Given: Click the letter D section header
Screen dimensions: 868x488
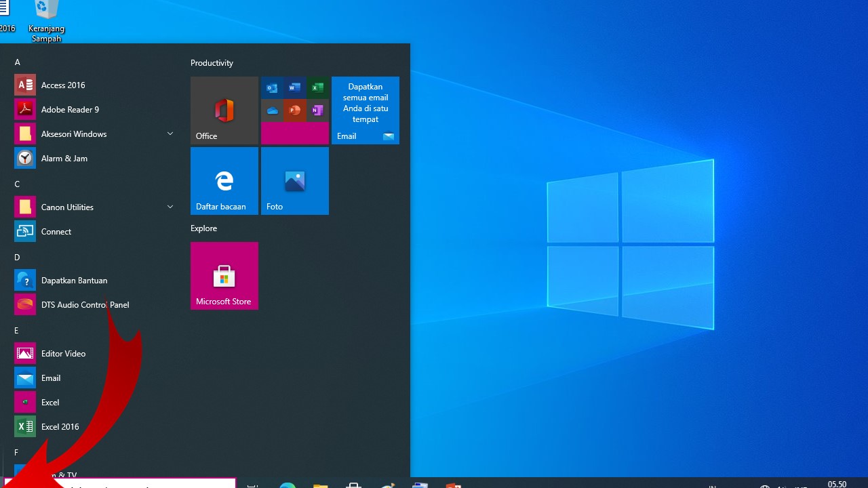Looking at the screenshot, I should tap(18, 258).
